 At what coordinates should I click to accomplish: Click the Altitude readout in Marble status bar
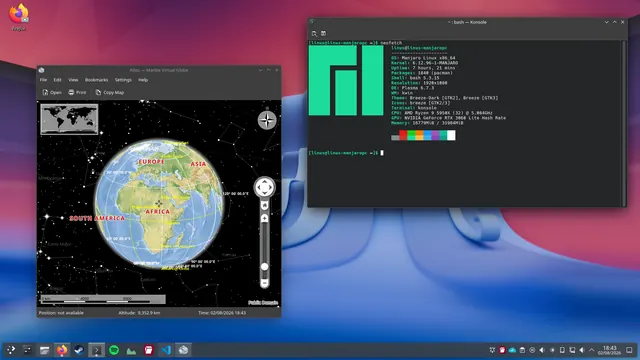[x=139, y=313]
